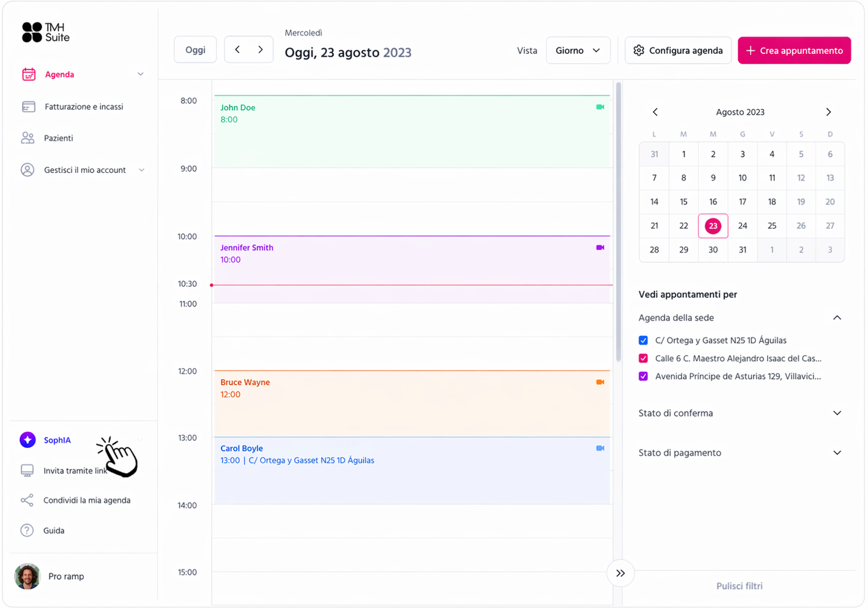Click the Agosto 2023 month label

point(740,112)
